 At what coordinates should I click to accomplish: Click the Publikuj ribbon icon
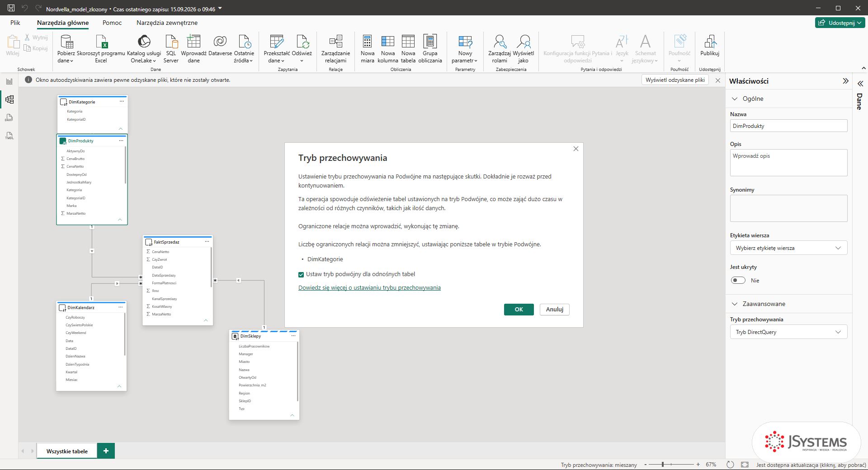[x=710, y=42]
